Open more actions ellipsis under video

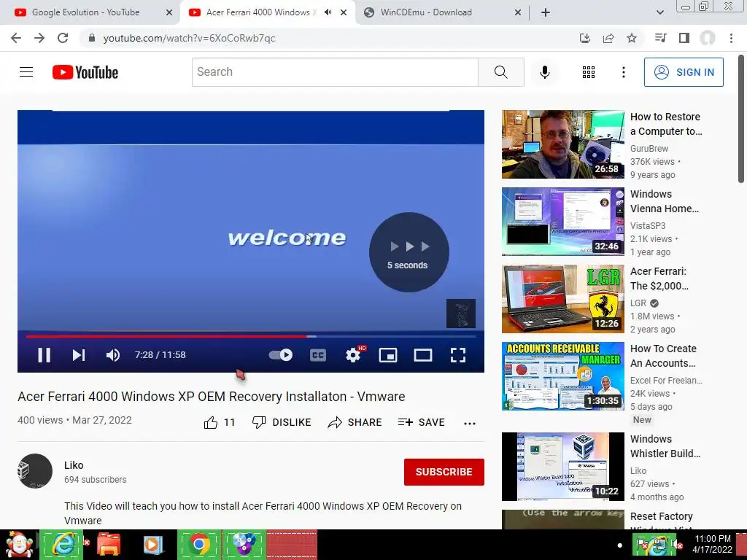pos(469,423)
